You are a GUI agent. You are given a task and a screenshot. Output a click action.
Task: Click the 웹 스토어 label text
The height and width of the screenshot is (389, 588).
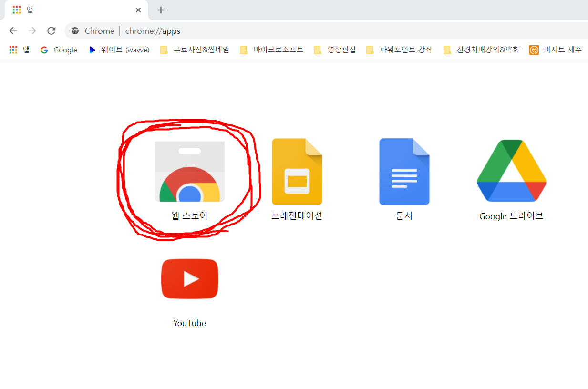coord(190,215)
